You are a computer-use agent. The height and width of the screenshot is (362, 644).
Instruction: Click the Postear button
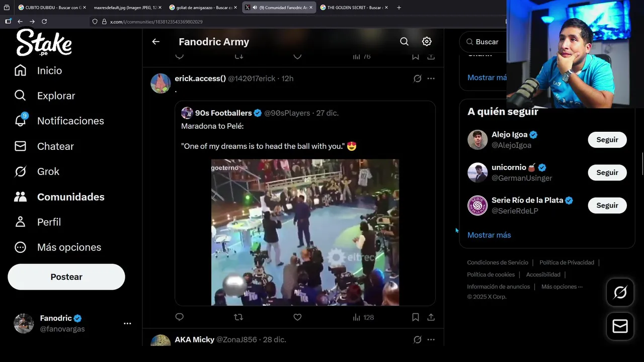66,277
